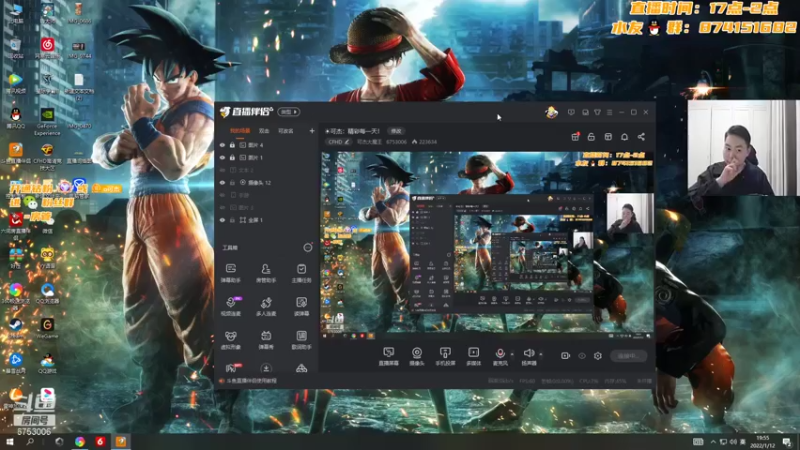Edit the CFHD game category tag

click(x=338, y=142)
